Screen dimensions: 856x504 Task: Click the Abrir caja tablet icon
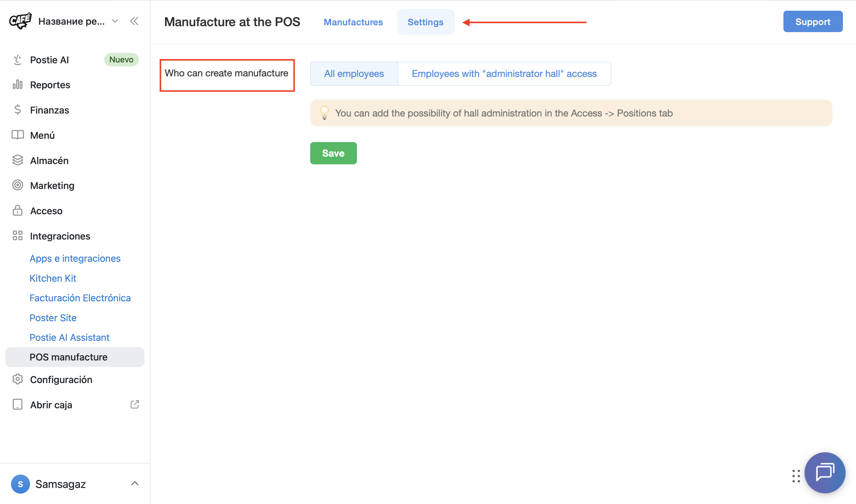pyautogui.click(x=17, y=404)
